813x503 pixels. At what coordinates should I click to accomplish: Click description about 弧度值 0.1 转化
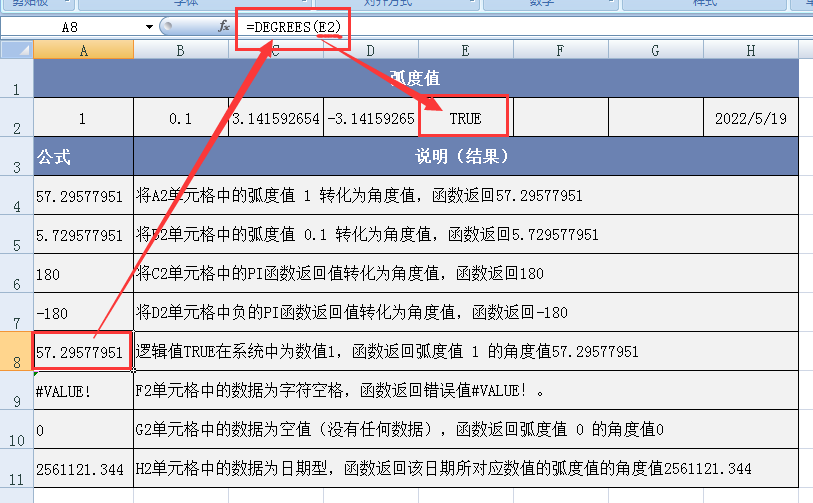466,234
